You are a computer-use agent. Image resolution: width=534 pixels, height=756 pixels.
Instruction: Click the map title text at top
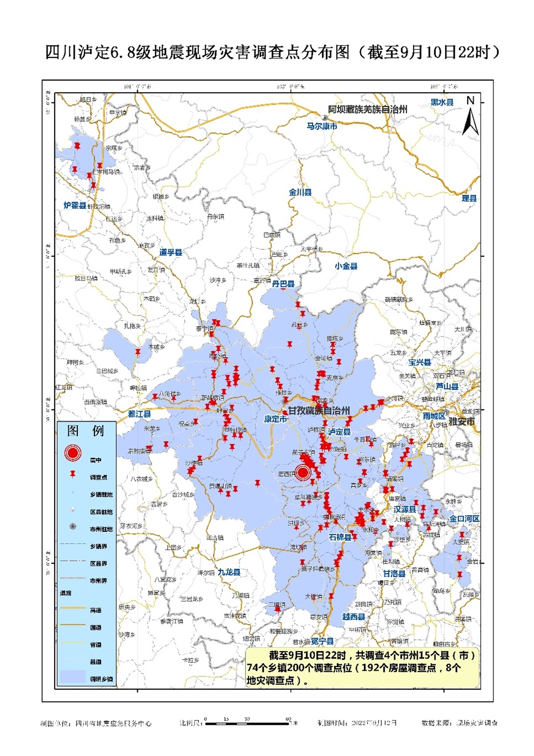(x=272, y=53)
